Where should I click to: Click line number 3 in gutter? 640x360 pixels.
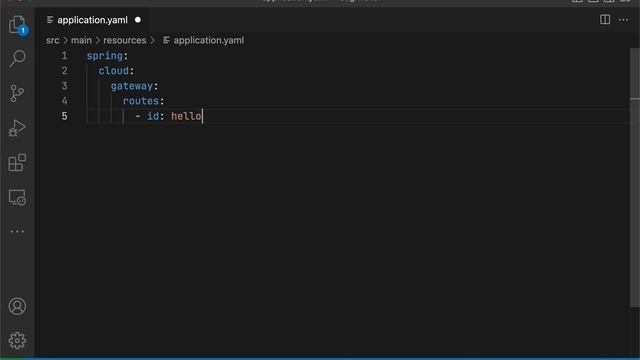(x=64, y=86)
